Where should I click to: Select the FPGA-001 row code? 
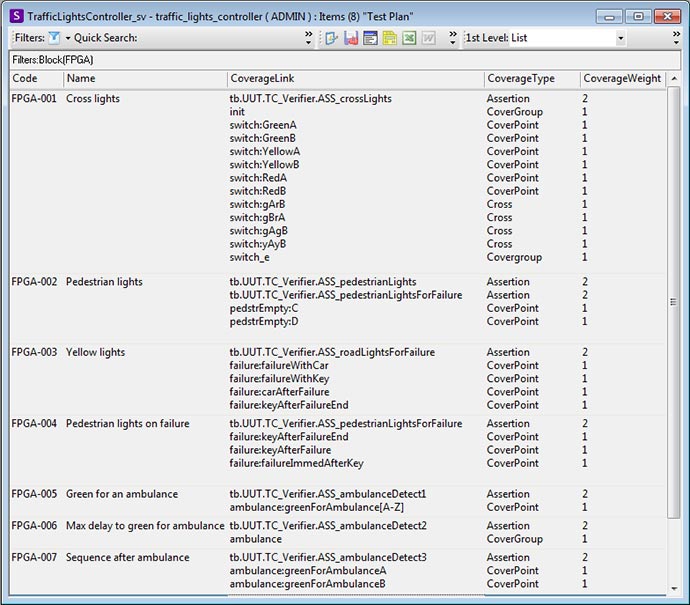[x=34, y=99]
